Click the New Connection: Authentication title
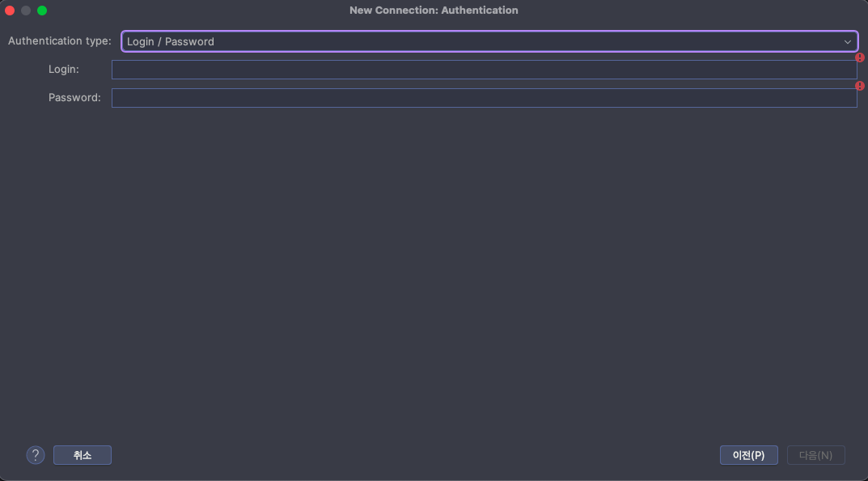The height and width of the screenshot is (481, 868). click(x=434, y=11)
